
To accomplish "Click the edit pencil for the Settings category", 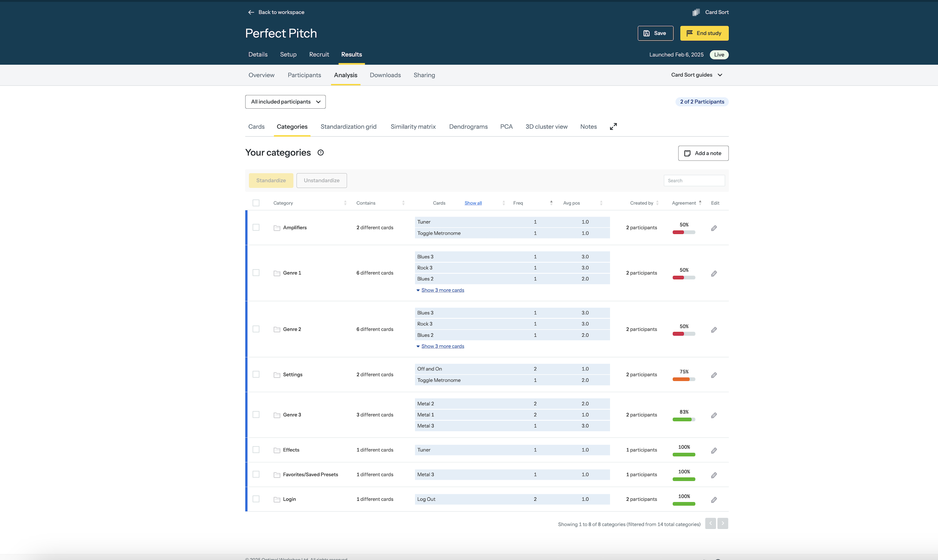I will [714, 375].
